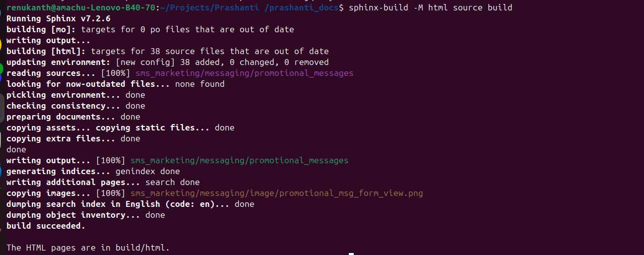The image size is (644, 255).
Task: Click the green promotional_messages path after writing output
Action: coord(239,160)
